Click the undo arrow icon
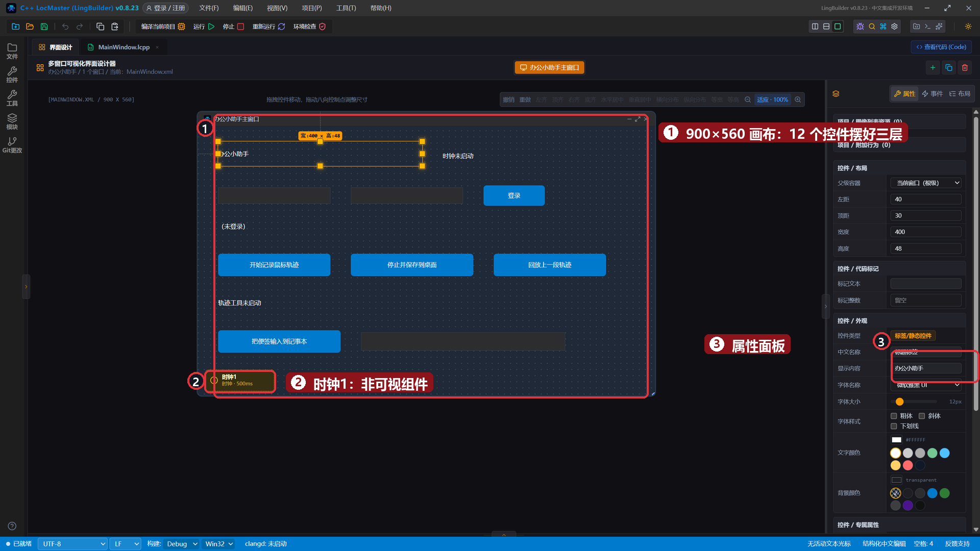 (x=65, y=27)
